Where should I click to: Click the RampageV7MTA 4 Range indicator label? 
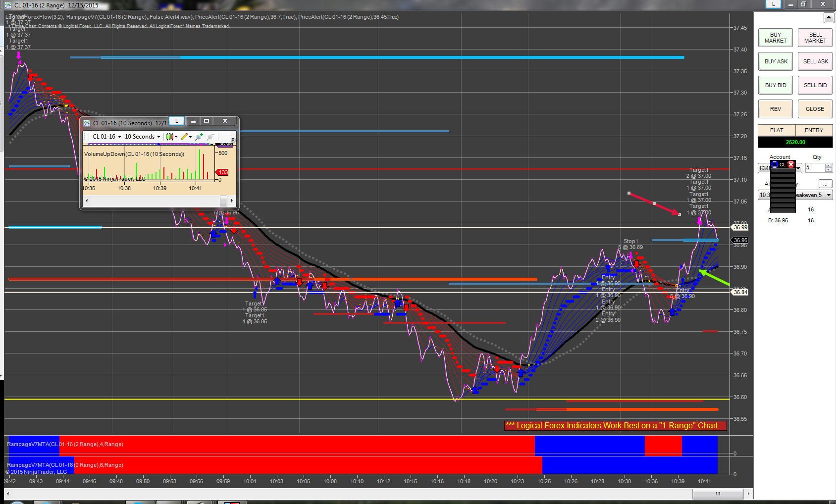[x=65, y=444]
